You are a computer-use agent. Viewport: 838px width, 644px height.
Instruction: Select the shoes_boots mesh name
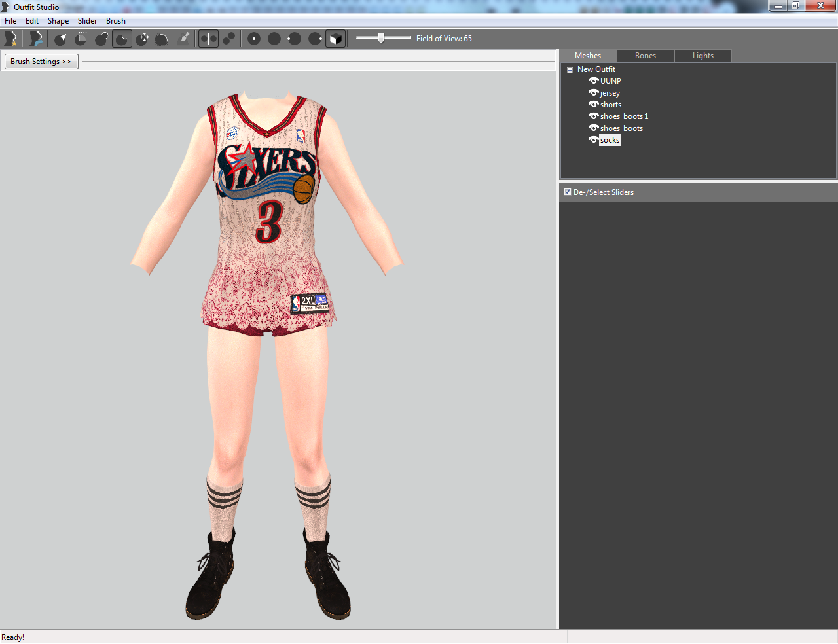621,128
